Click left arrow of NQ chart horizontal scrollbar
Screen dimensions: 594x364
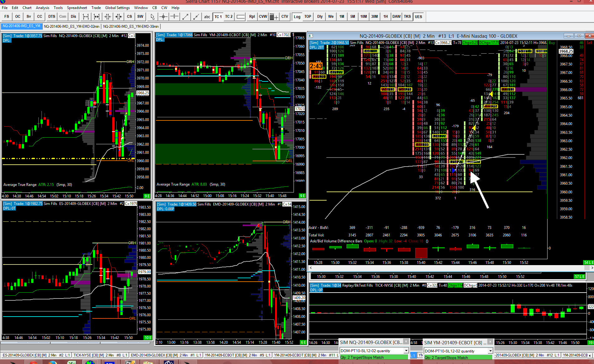click(x=311, y=268)
